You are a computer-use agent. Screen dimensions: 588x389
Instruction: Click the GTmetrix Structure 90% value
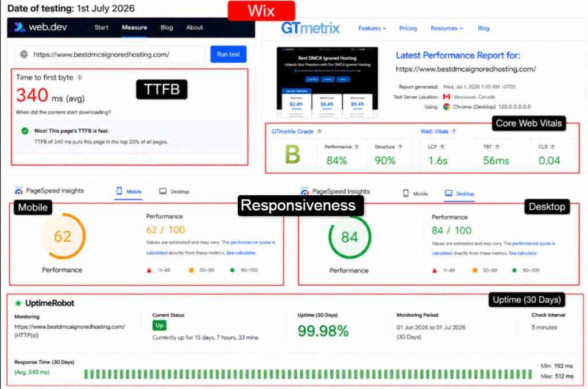[385, 161]
